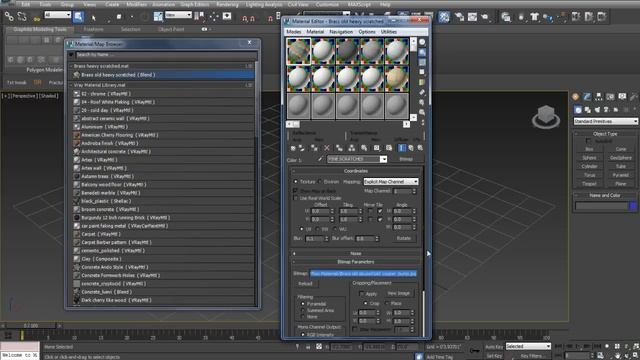Open the Standard Primitives dropdown
640x360 pixels.
coord(605,121)
